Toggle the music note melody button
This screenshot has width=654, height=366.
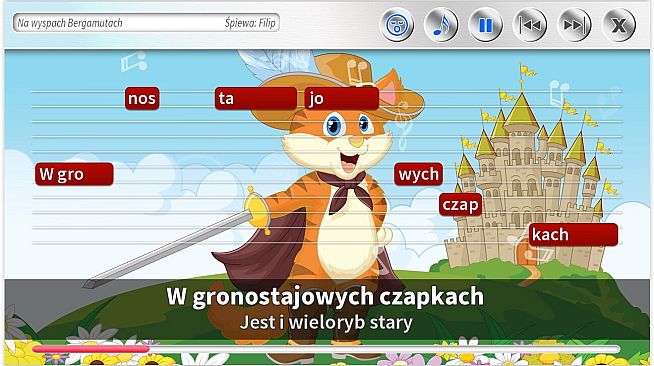(x=441, y=25)
